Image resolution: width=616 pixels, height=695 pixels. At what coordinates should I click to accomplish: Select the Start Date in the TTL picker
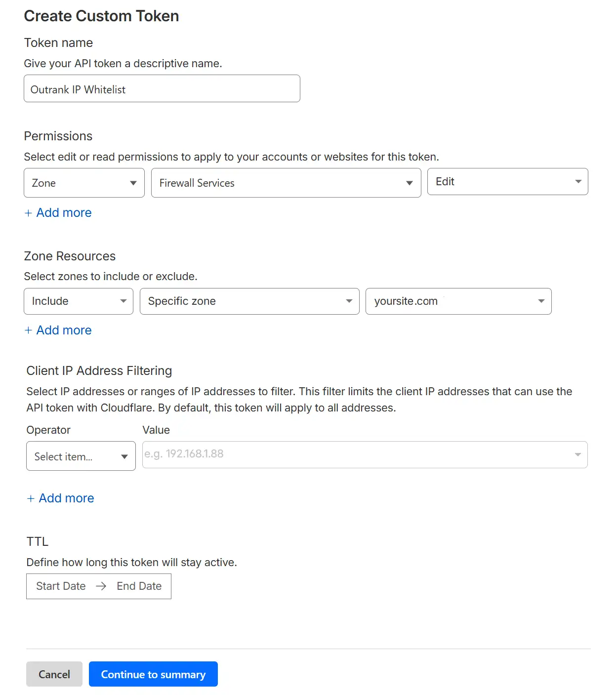pos(60,586)
